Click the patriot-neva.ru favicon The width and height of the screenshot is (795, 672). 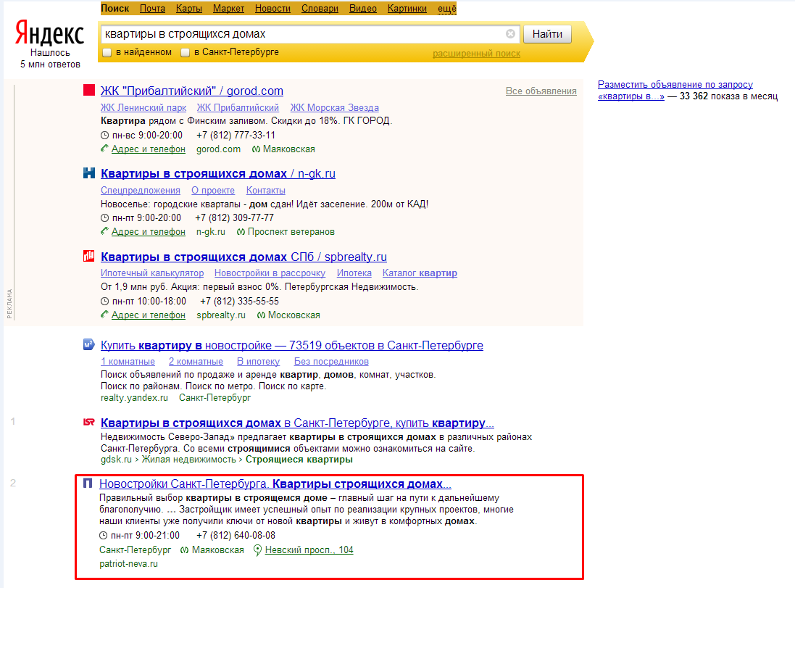[88, 483]
